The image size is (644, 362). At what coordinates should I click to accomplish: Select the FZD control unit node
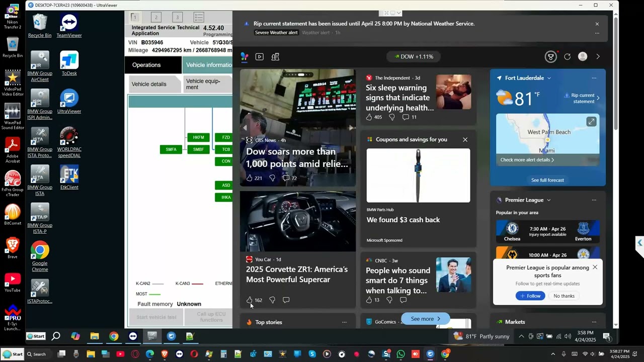coord(224,137)
